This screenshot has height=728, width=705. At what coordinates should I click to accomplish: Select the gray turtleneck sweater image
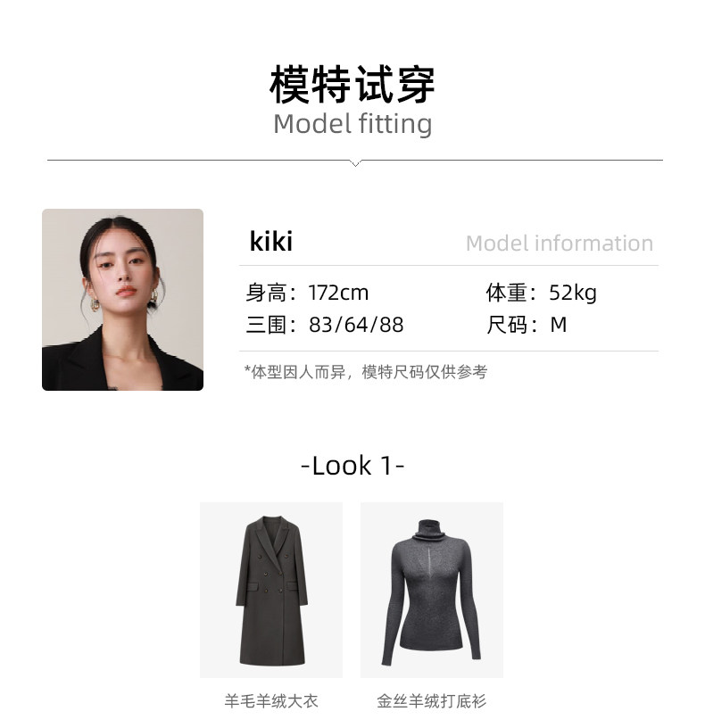click(432, 590)
